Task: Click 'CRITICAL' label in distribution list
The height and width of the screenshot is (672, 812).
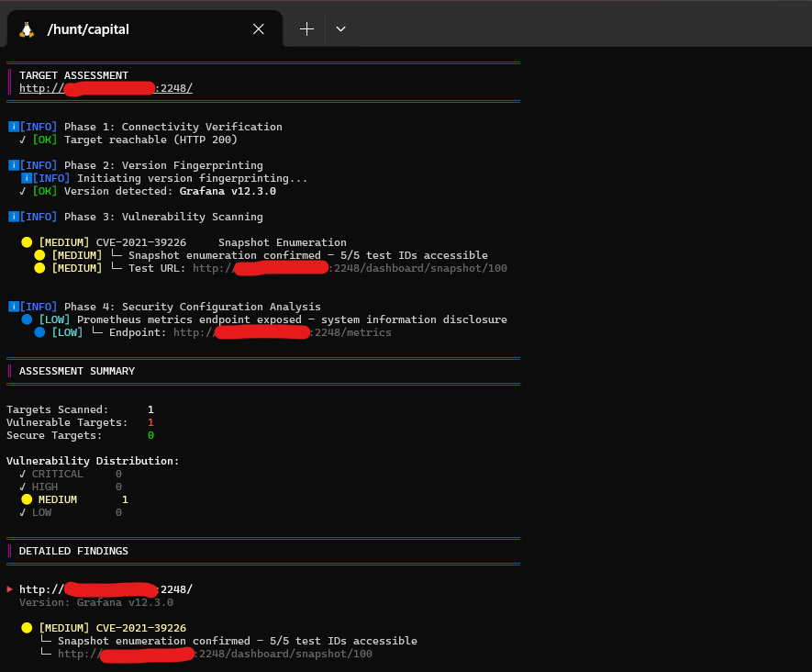Action: (58, 474)
